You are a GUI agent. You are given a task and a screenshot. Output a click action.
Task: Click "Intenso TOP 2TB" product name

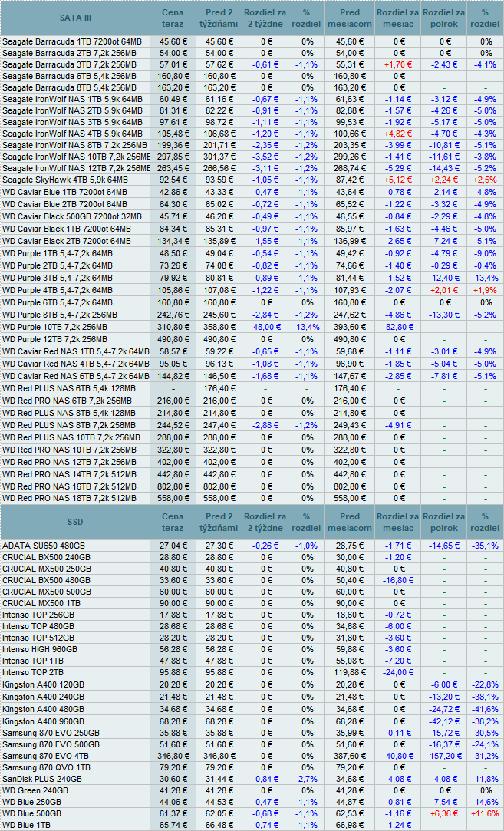tap(33, 672)
